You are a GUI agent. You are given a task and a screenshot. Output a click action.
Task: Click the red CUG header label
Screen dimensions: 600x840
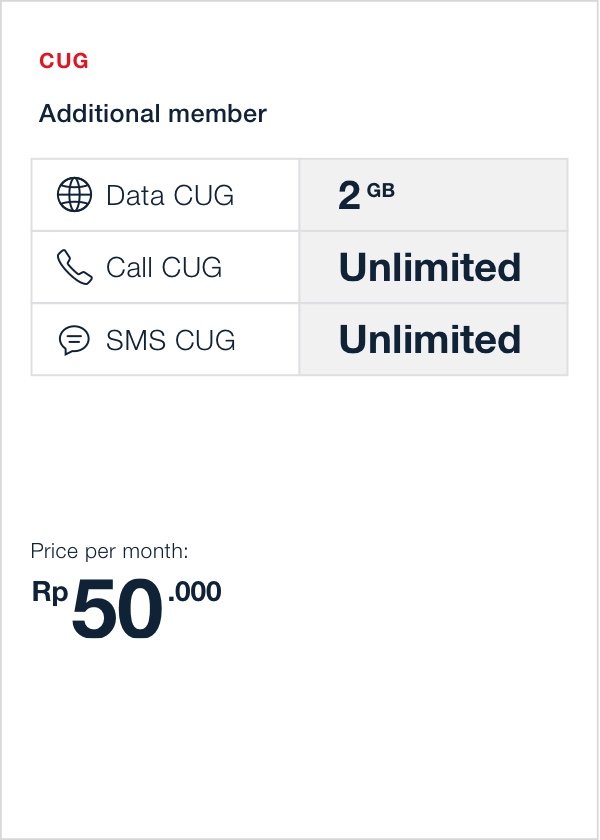[64, 61]
